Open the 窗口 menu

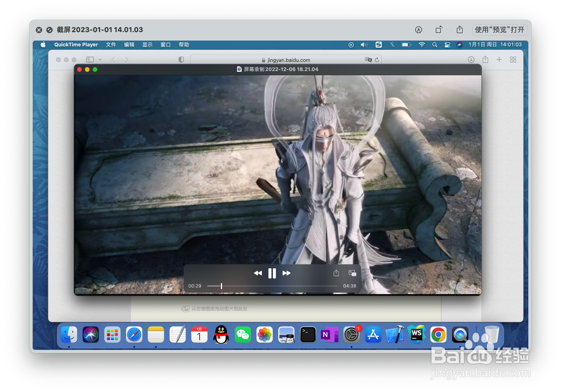click(x=166, y=44)
